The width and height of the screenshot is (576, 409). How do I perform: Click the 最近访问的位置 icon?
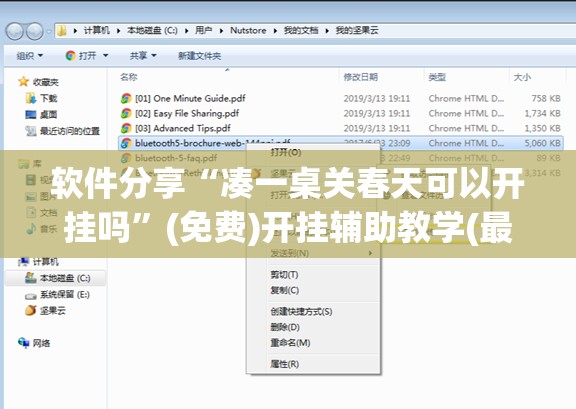[x=31, y=131]
